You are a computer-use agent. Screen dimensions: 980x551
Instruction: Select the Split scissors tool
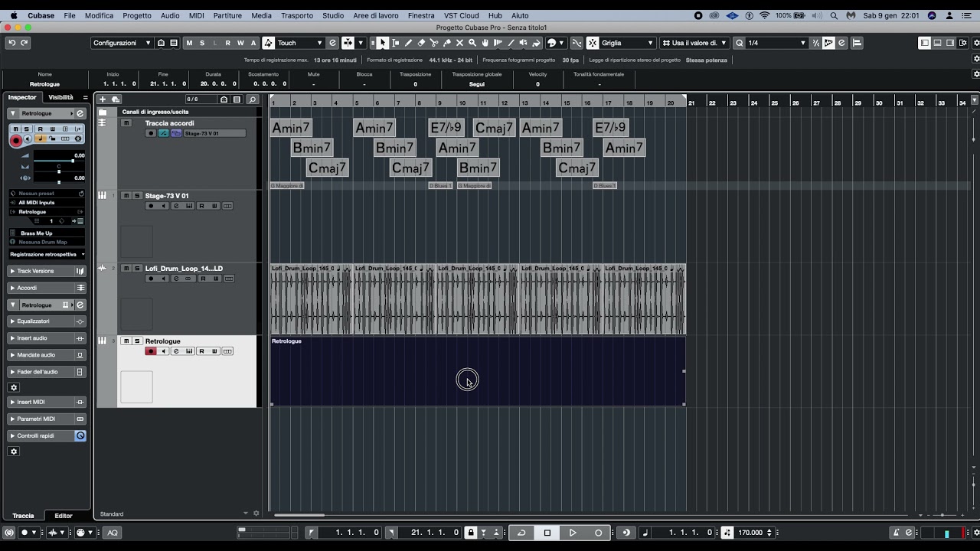pyautogui.click(x=434, y=43)
